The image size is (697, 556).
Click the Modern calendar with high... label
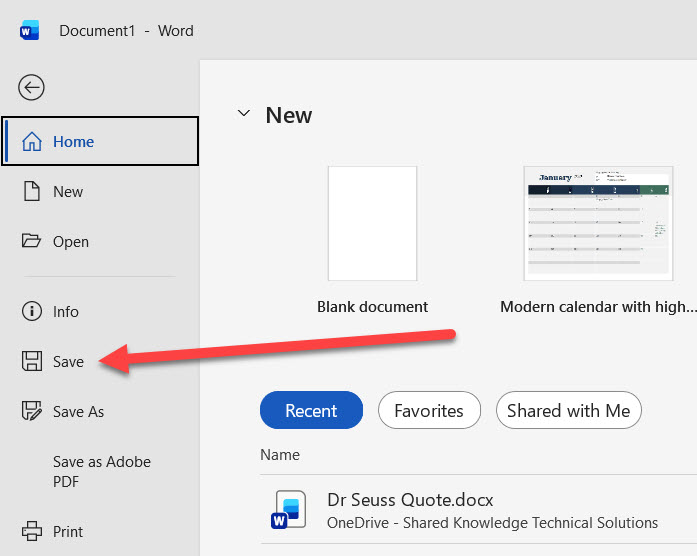click(x=598, y=307)
